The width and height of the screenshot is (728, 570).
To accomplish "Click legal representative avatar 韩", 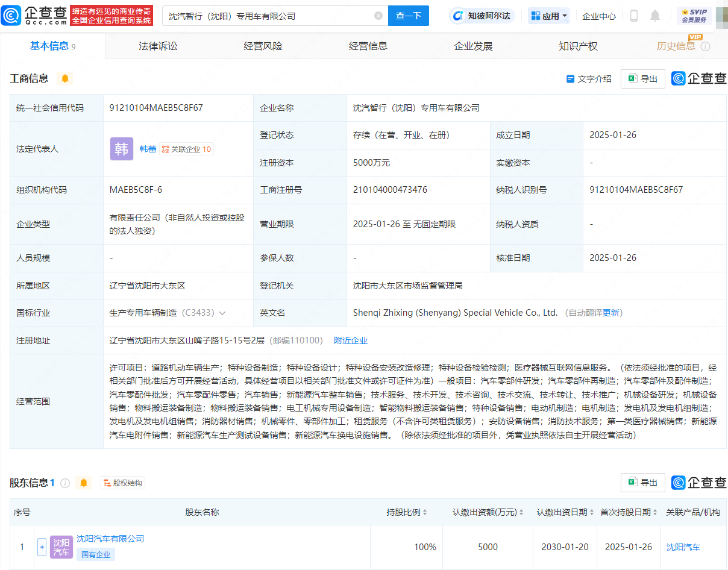I will (x=122, y=149).
